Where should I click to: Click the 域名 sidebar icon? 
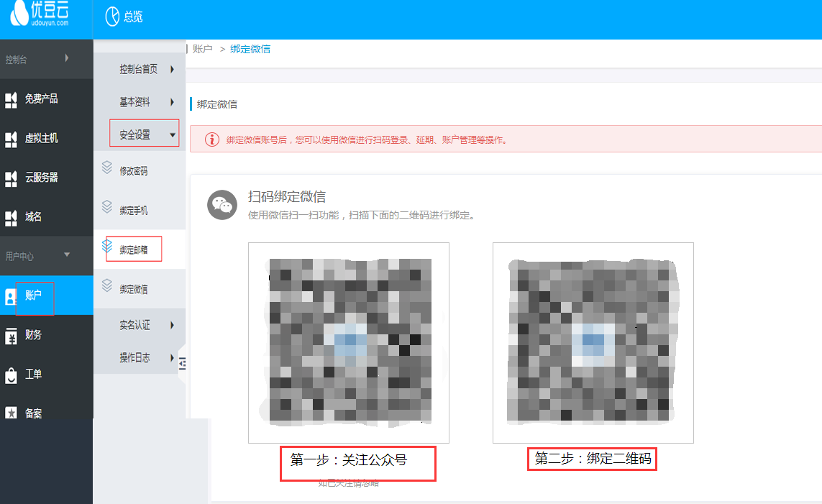click(11, 217)
